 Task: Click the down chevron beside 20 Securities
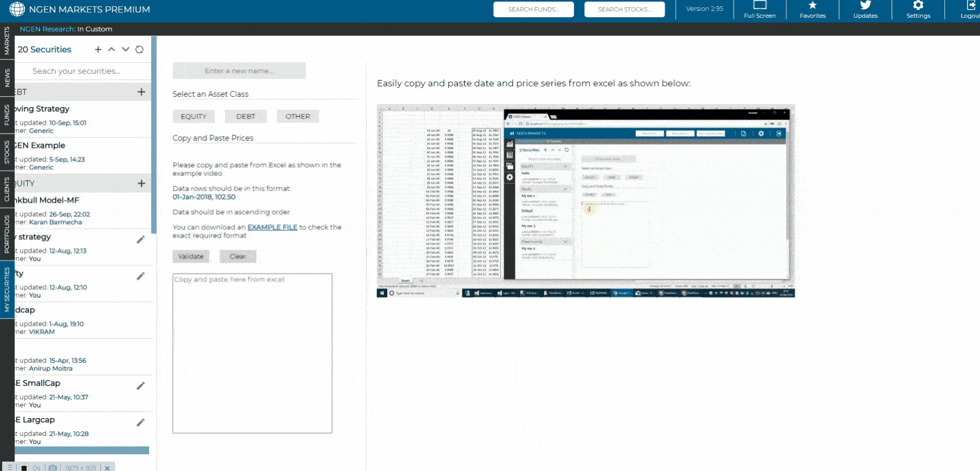[125, 50]
